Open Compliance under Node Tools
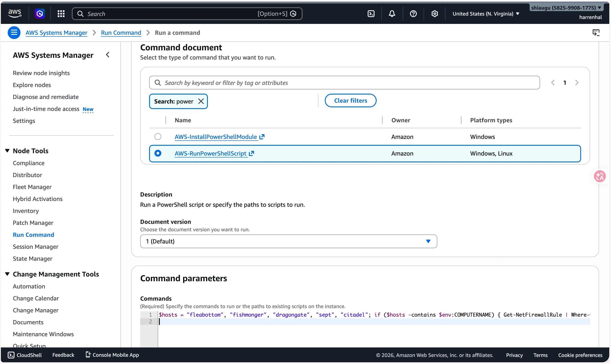Image resolution: width=611 pixels, height=364 pixels. [x=29, y=163]
